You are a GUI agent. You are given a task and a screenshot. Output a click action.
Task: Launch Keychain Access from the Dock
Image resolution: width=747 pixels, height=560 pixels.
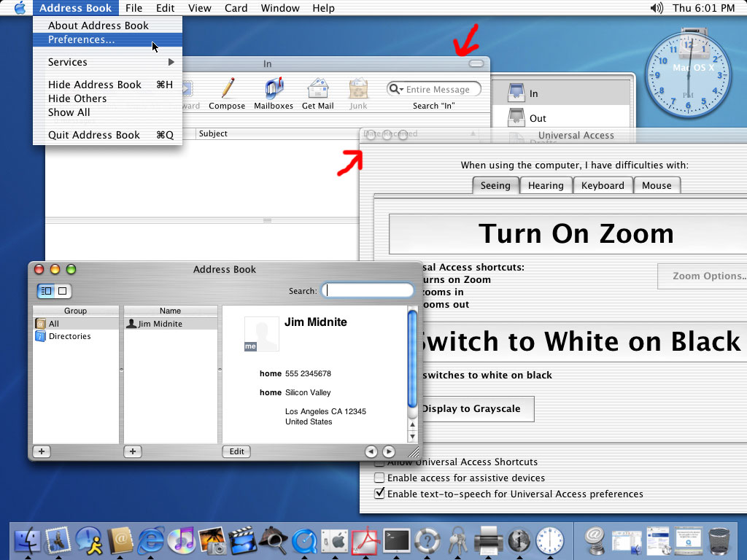pyautogui.click(x=458, y=541)
